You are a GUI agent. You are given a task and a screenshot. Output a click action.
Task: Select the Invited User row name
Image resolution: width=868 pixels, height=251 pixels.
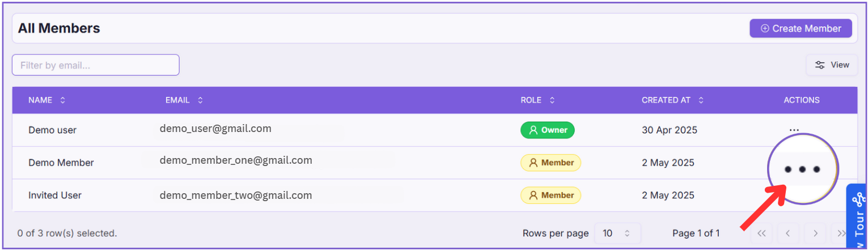pyautogui.click(x=55, y=195)
